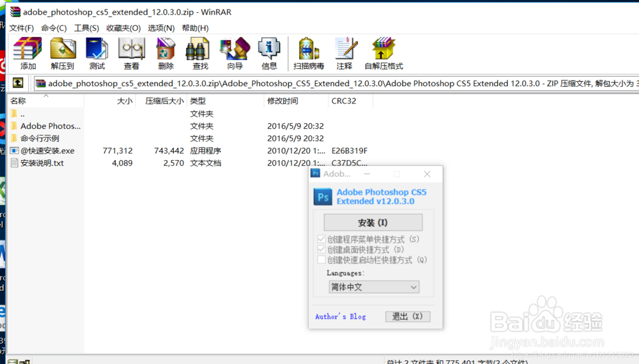Click the 771,312 size value
The height and width of the screenshot is (364, 639).
[118, 151]
